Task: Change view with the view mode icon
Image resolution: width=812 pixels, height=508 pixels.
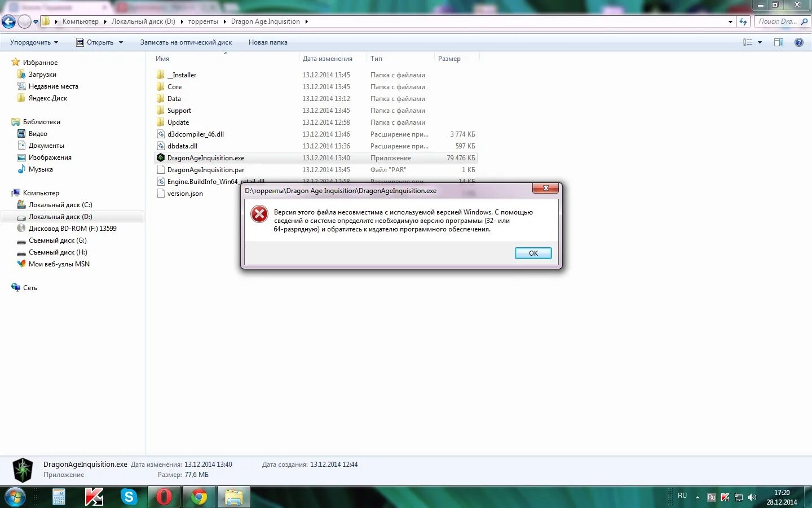Action: tap(748, 42)
